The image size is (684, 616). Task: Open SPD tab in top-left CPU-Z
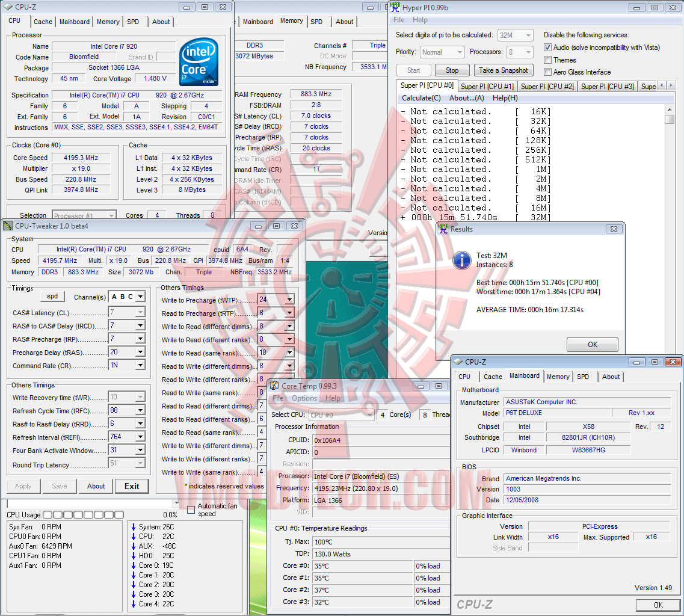click(x=133, y=22)
